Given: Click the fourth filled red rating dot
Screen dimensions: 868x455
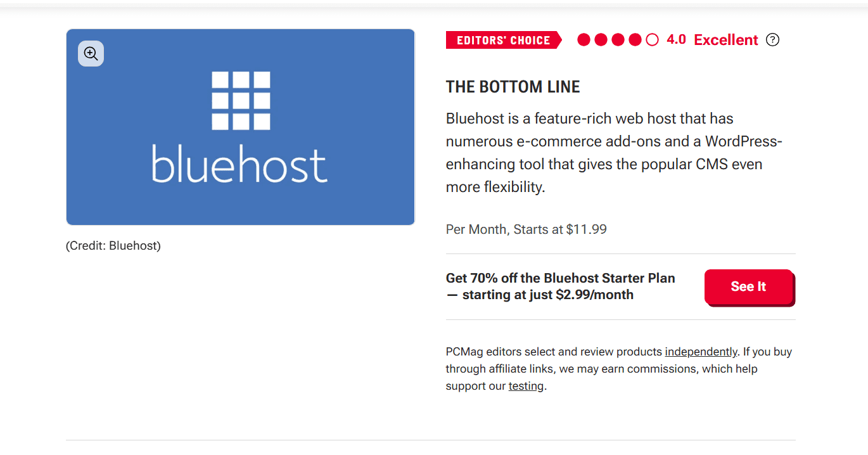Looking at the screenshot, I should click(x=635, y=40).
